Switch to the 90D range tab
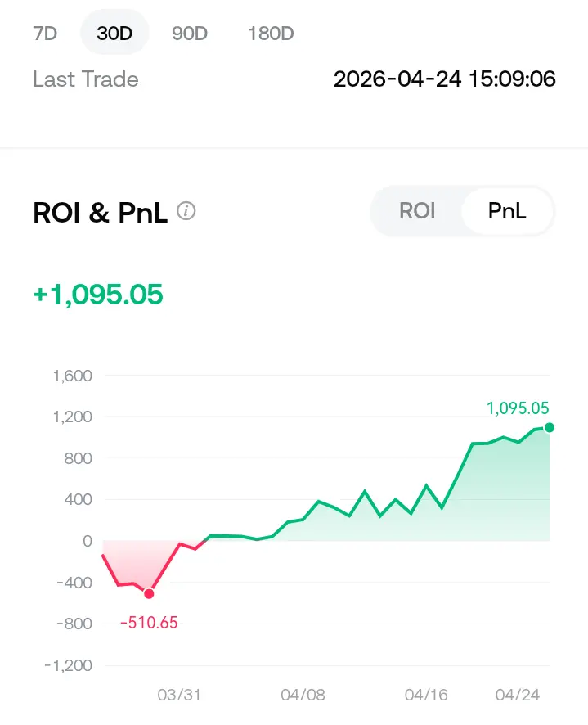Viewport: 588px width, 725px height. tap(190, 34)
